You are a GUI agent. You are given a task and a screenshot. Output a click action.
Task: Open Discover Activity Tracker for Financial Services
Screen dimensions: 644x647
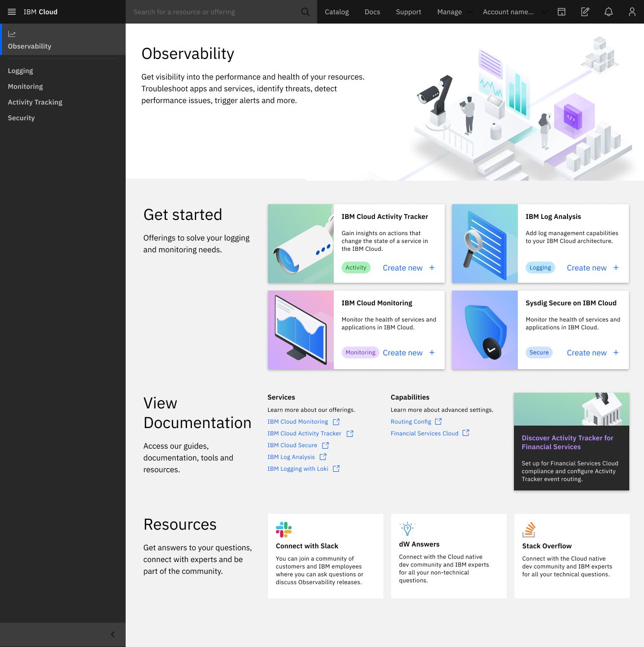[x=571, y=441]
